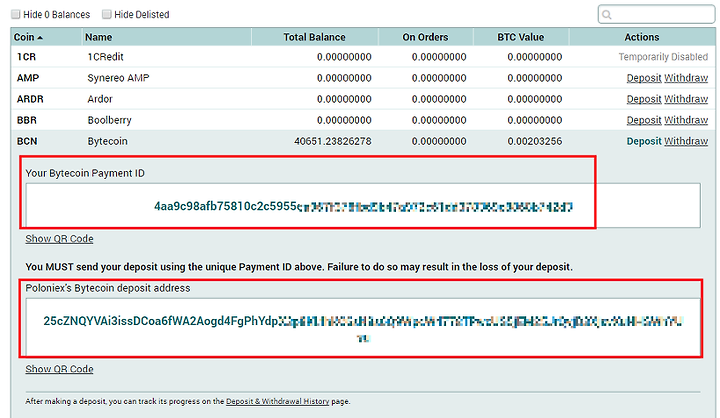Click Temporarily Disabled text for 1CR
720x418 pixels.
pyautogui.click(x=663, y=57)
